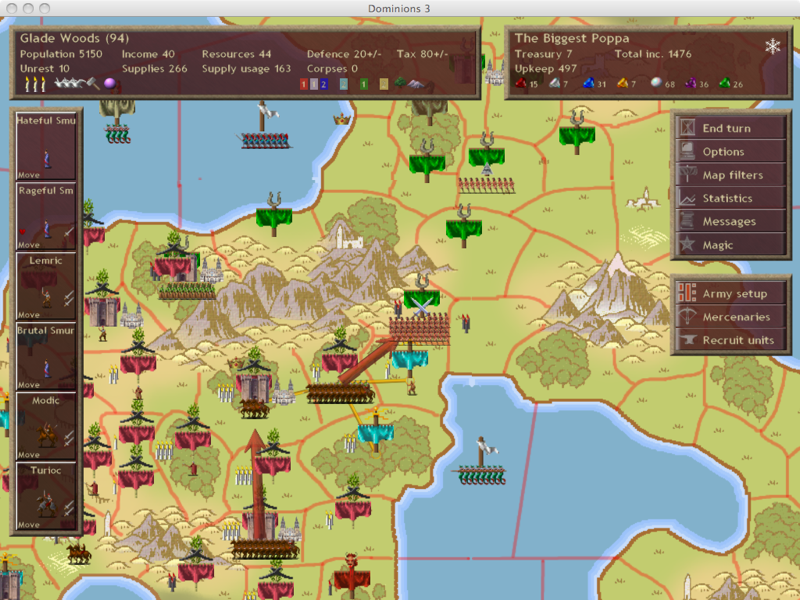Click Recruit units
The image size is (800, 600).
731,340
